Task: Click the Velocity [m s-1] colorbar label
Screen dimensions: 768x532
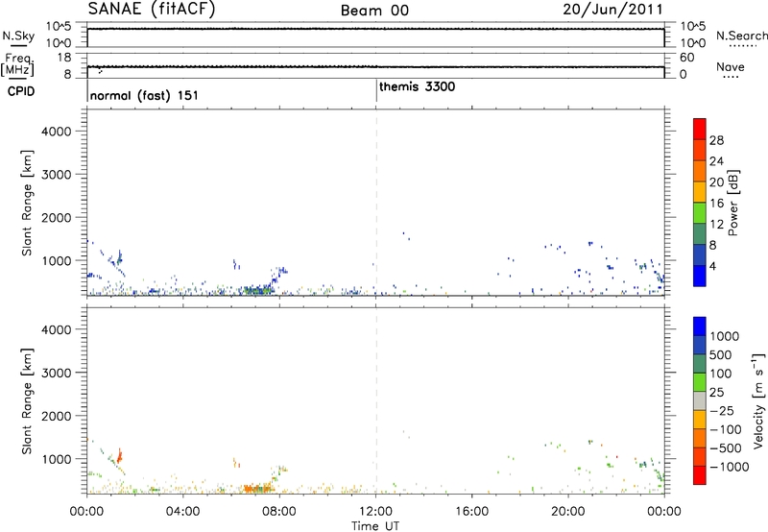Action: coord(758,400)
